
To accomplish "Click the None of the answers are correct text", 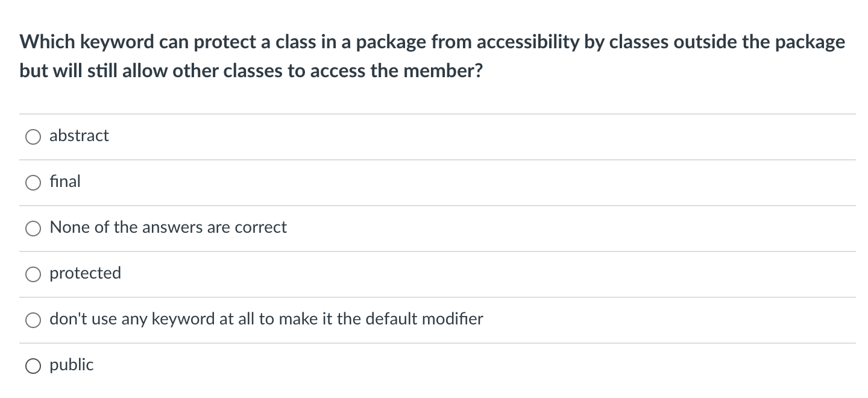I will (x=168, y=228).
